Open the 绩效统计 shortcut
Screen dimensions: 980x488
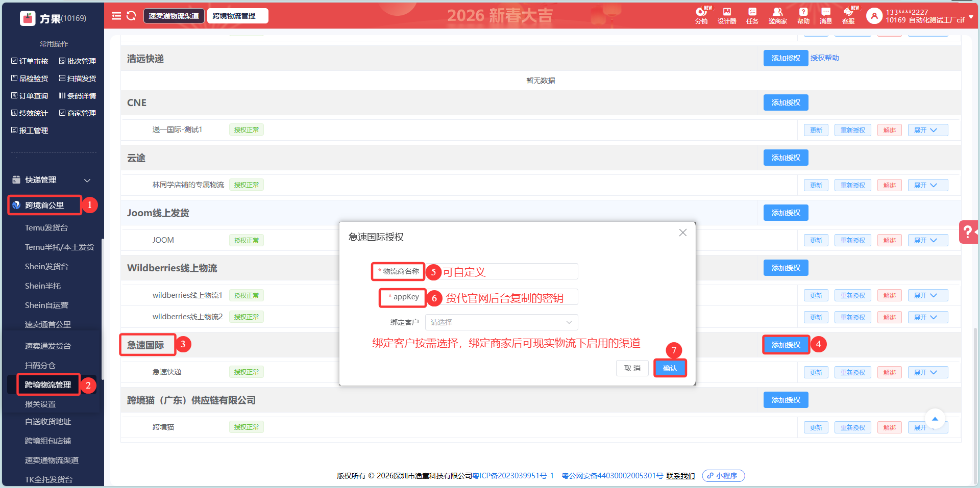30,113
